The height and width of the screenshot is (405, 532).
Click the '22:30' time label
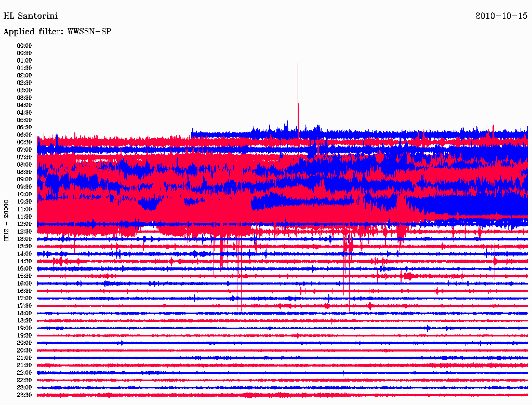(x=24, y=380)
